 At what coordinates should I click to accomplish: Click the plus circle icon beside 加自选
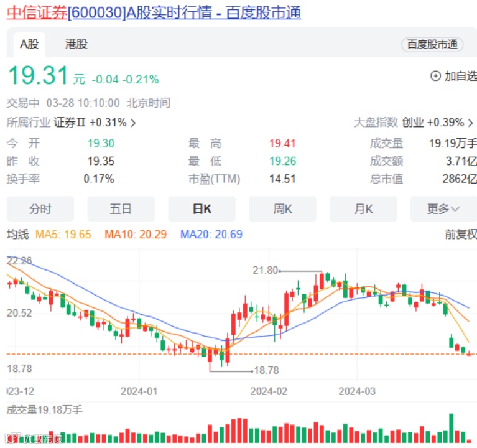(435, 76)
